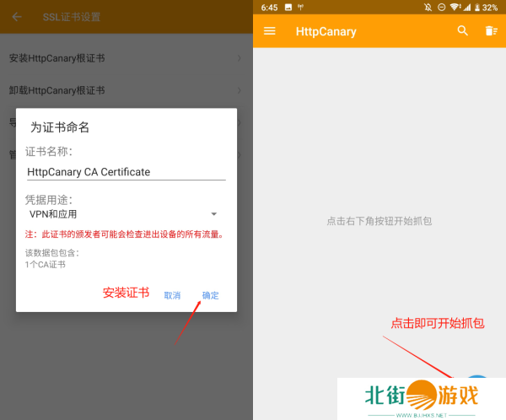Tap the HttpCanary title in toolbar
This screenshot has width=506, height=420.
click(x=326, y=31)
